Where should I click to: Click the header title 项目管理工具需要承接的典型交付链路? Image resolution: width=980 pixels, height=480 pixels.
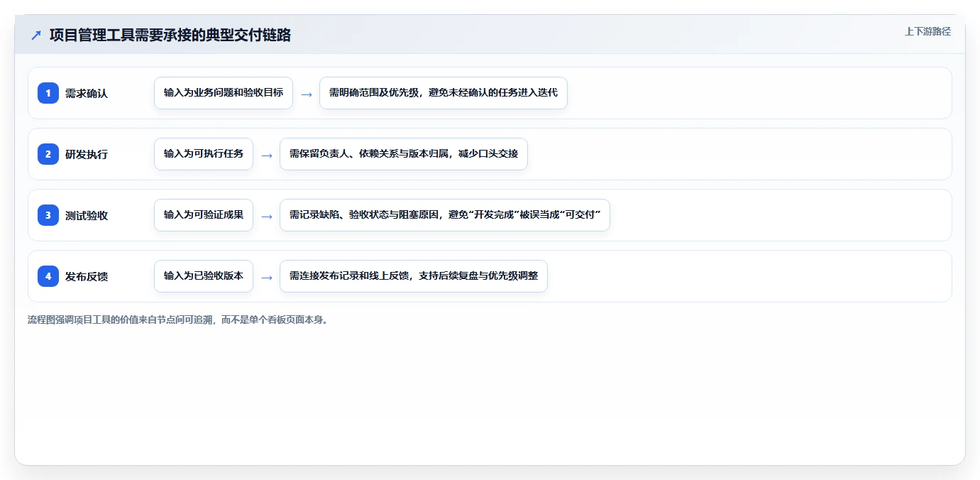(x=170, y=35)
